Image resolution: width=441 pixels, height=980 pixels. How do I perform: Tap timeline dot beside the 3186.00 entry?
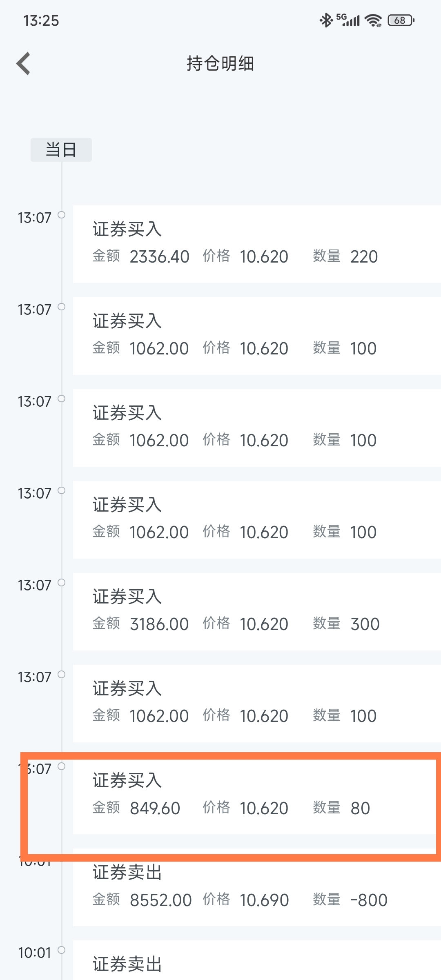(61, 582)
